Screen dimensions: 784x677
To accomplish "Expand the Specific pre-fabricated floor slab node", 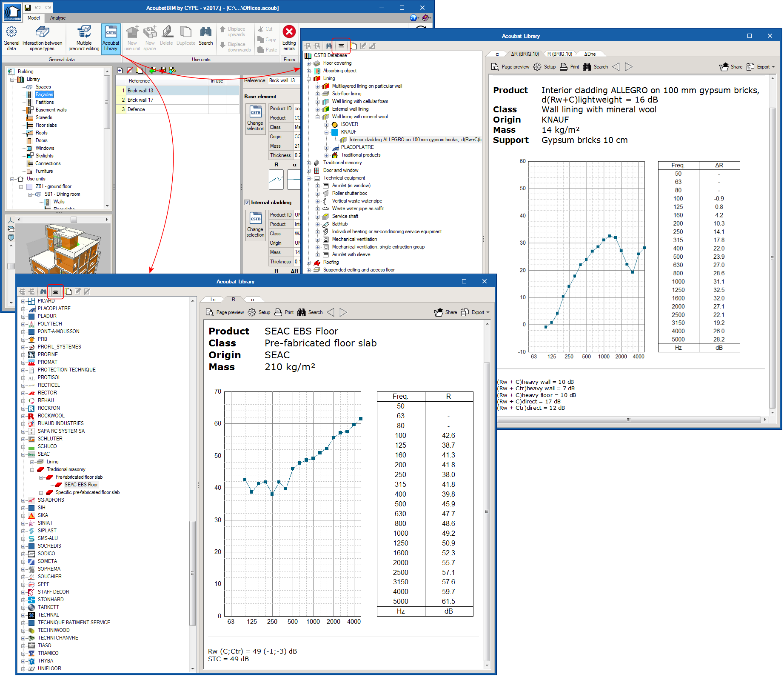I will 41,492.
